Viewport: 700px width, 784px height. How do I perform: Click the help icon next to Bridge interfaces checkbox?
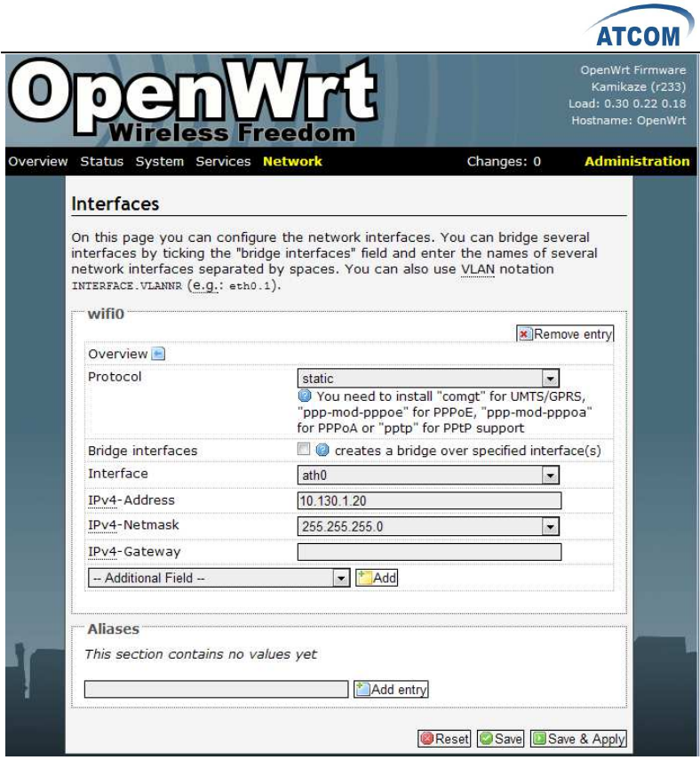322,450
